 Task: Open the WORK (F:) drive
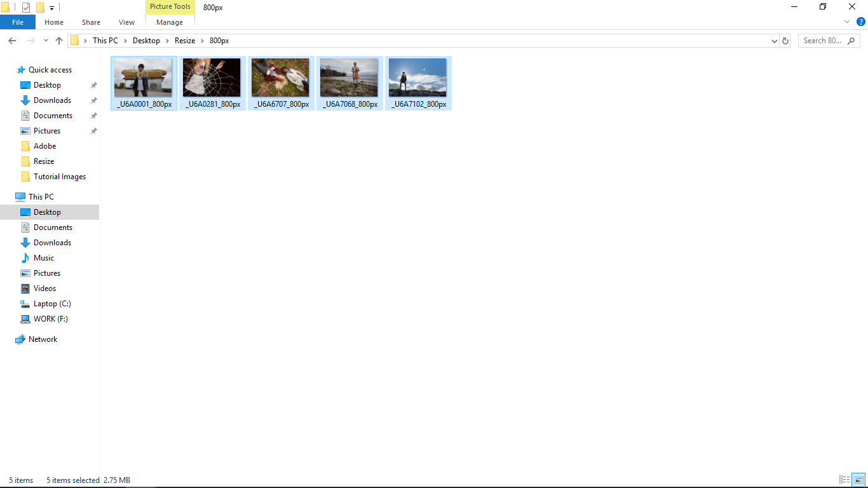pos(51,319)
